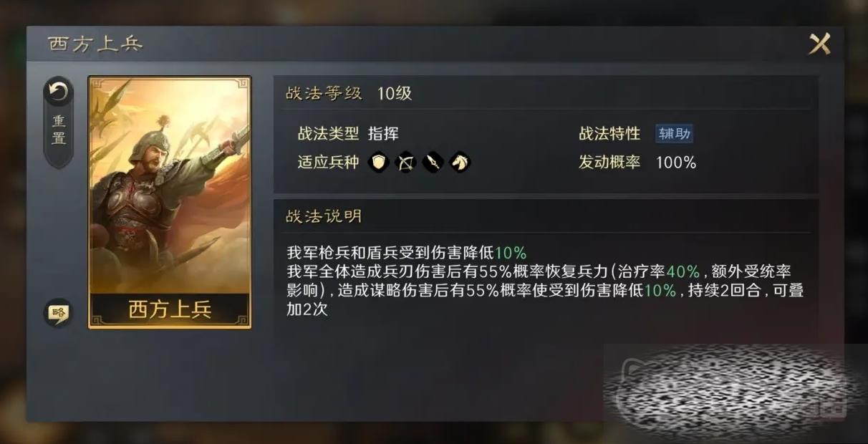
Task: Click the 战法特性 label
Action: pos(609,134)
